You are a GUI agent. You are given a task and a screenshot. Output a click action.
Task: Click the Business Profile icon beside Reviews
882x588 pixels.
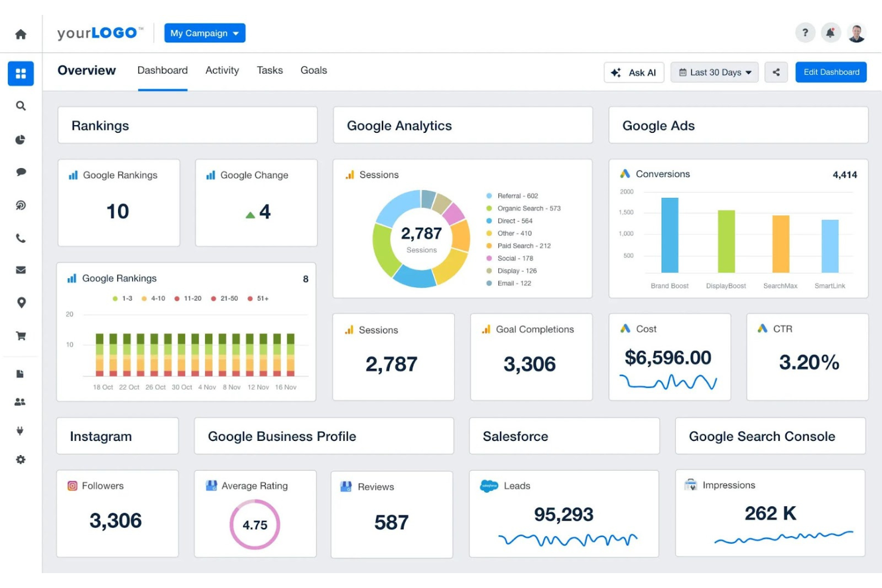(346, 487)
